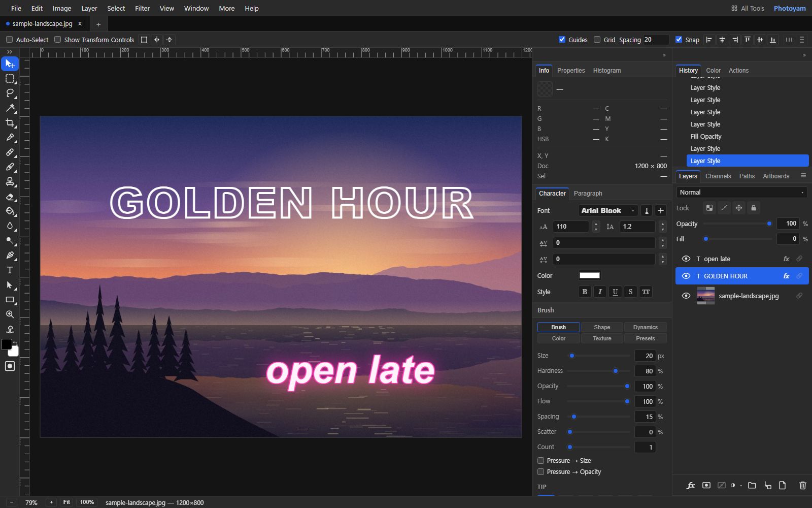The height and width of the screenshot is (508, 812).
Task: Select the Zoom tool
Action: point(10,314)
